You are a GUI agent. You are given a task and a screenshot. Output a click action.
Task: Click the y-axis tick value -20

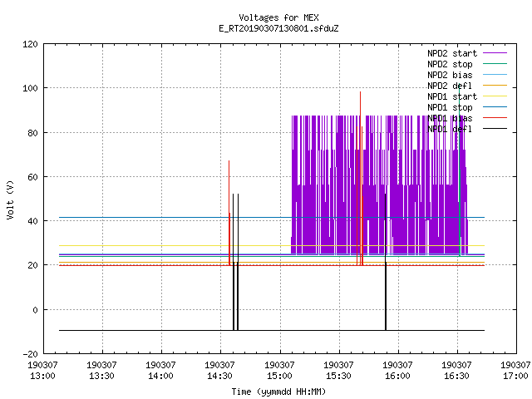click(30, 354)
